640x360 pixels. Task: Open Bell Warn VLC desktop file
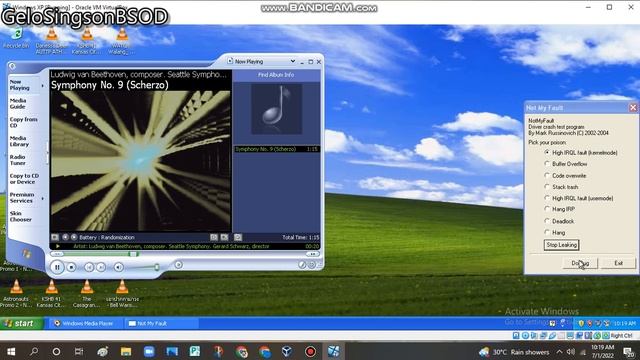click(122, 294)
